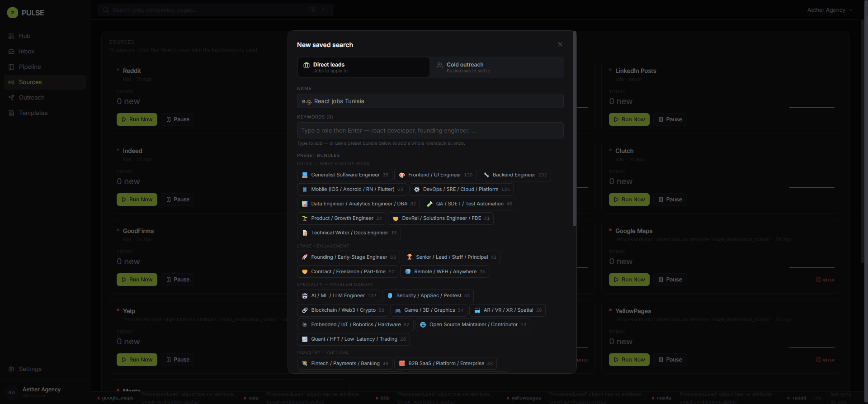This screenshot has height=404, width=868.
Task: Run the LinkedIn Posts source now
Action: pyautogui.click(x=629, y=119)
